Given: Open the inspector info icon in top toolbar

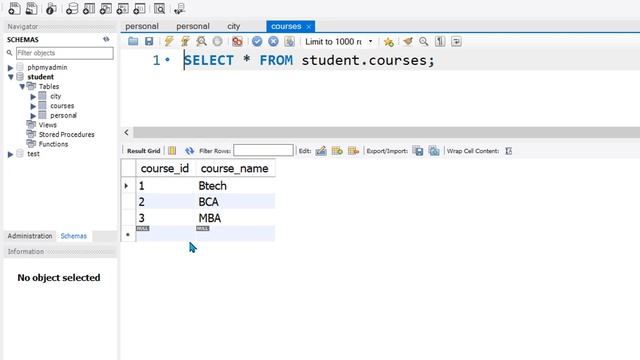Looking at the screenshot, I should point(51,9).
